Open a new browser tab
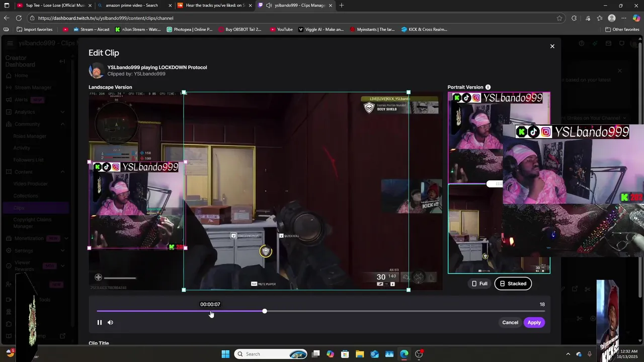Image resolution: width=644 pixels, height=362 pixels. point(342,6)
